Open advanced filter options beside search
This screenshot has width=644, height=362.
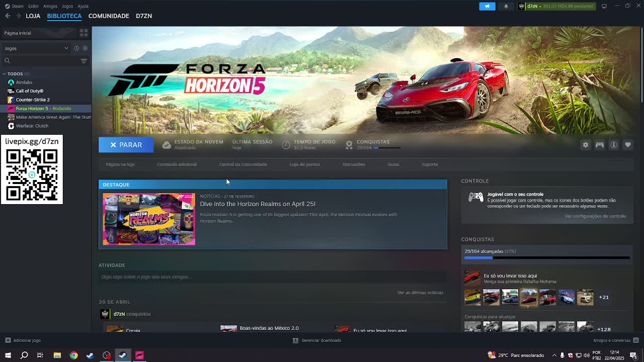pyautogui.click(x=84, y=61)
